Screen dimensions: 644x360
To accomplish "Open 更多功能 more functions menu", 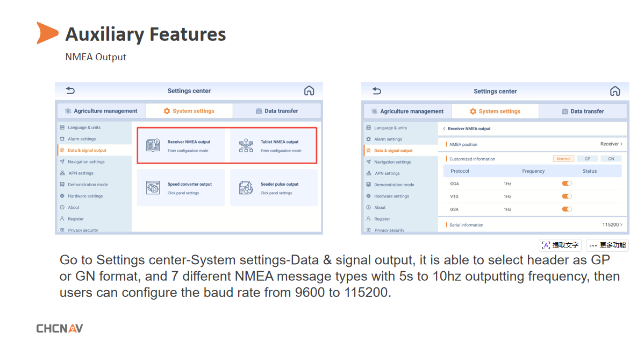I will tap(607, 245).
